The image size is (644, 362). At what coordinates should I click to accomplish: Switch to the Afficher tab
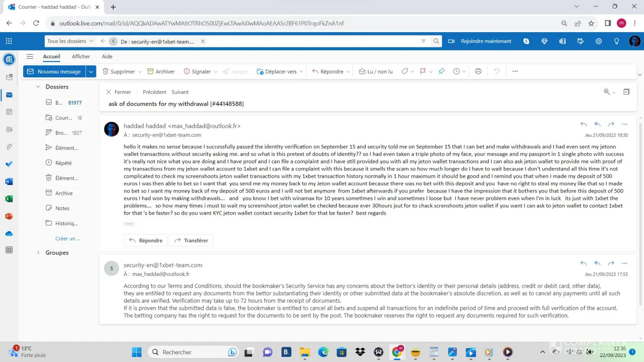pyautogui.click(x=81, y=56)
